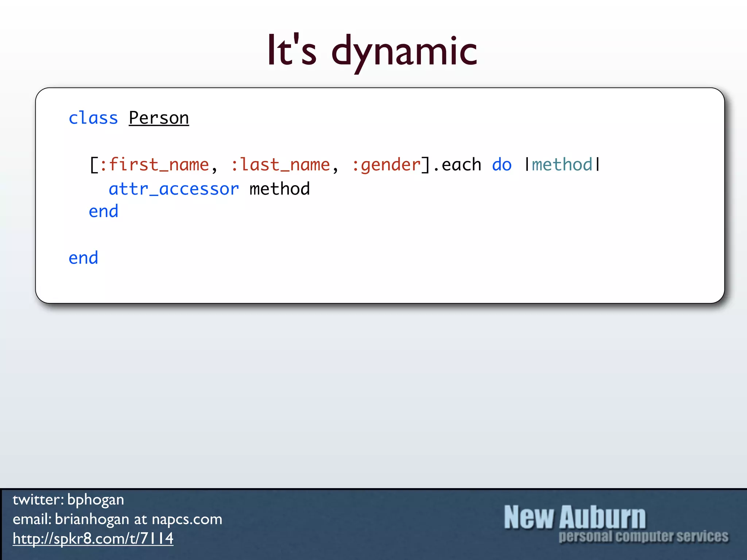The width and height of the screenshot is (747, 560).
Task: Click the :gender symbol in array
Action: 386,165
